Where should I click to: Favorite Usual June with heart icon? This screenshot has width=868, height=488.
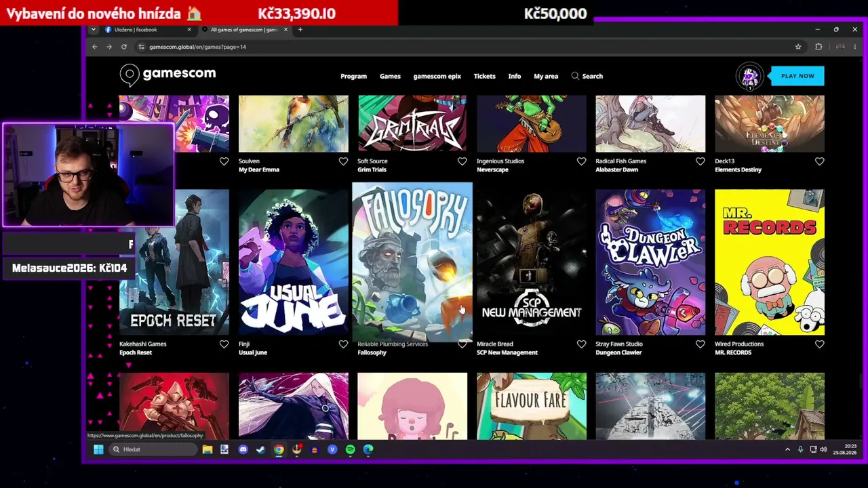pyautogui.click(x=343, y=344)
